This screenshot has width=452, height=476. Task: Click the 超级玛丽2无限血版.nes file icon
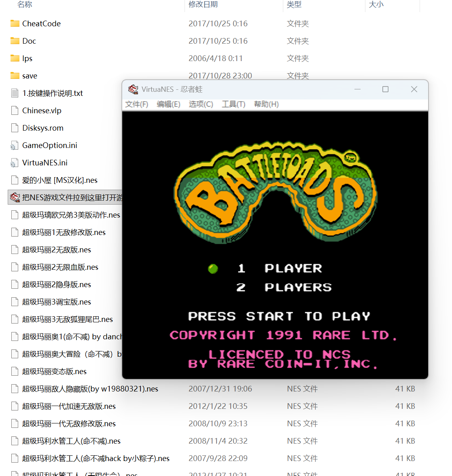[x=15, y=267]
